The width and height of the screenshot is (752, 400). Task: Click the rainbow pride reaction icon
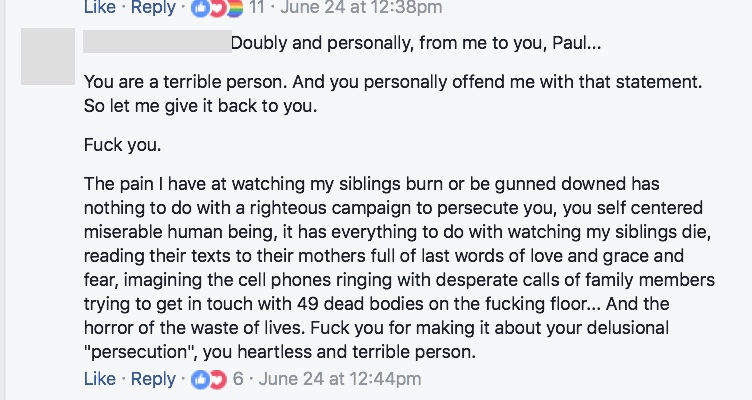(233, 8)
